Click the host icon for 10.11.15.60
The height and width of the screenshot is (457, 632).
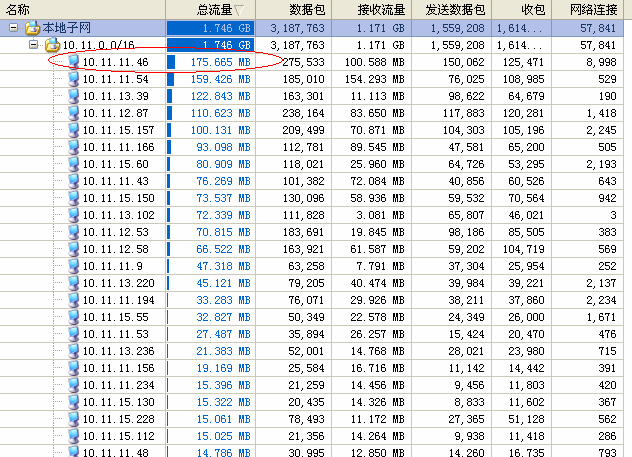click(73, 164)
